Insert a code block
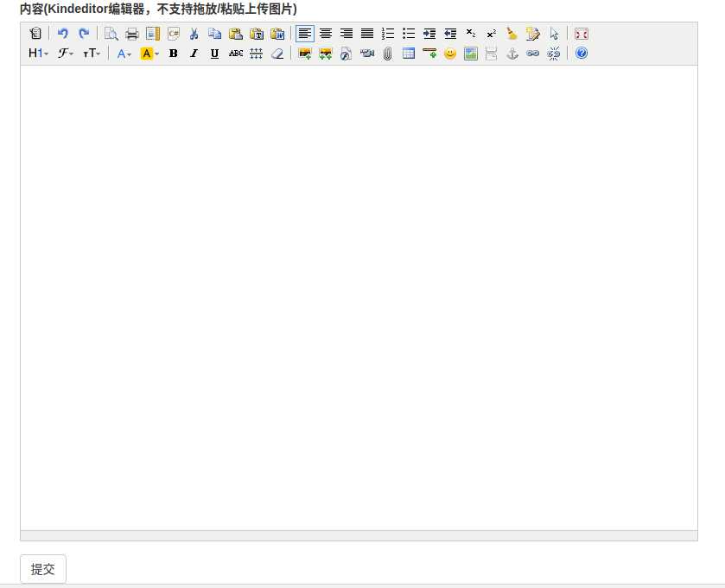725x588 pixels. point(174,34)
